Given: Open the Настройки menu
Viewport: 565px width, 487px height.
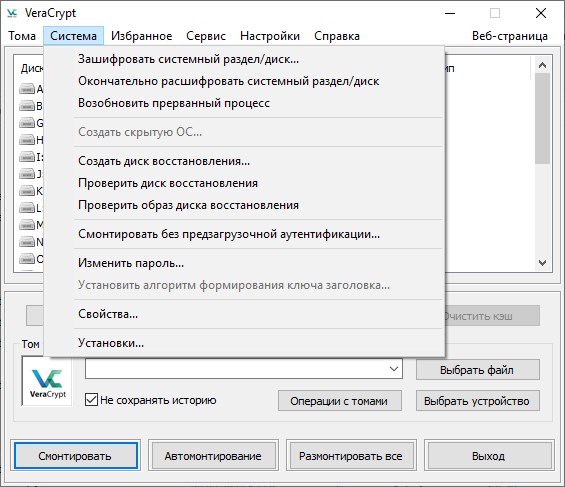Looking at the screenshot, I should click(270, 36).
